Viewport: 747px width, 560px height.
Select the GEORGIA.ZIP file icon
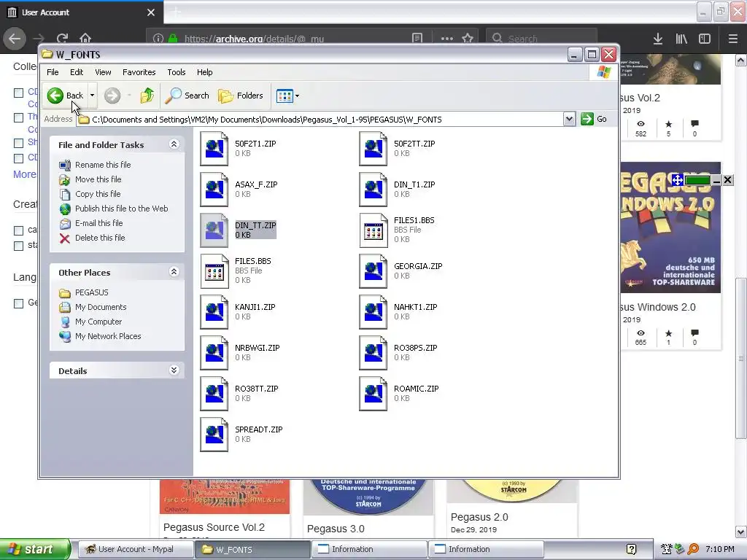coord(373,271)
